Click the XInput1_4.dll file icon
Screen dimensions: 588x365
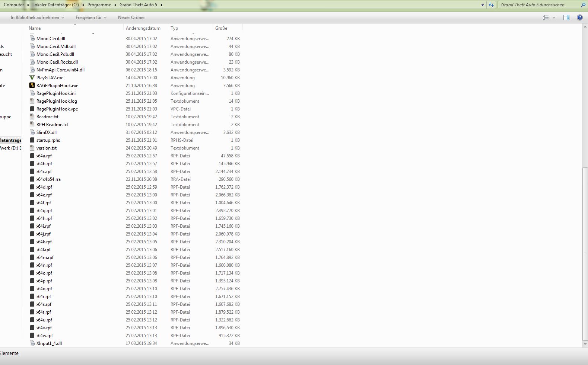click(x=32, y=343)
